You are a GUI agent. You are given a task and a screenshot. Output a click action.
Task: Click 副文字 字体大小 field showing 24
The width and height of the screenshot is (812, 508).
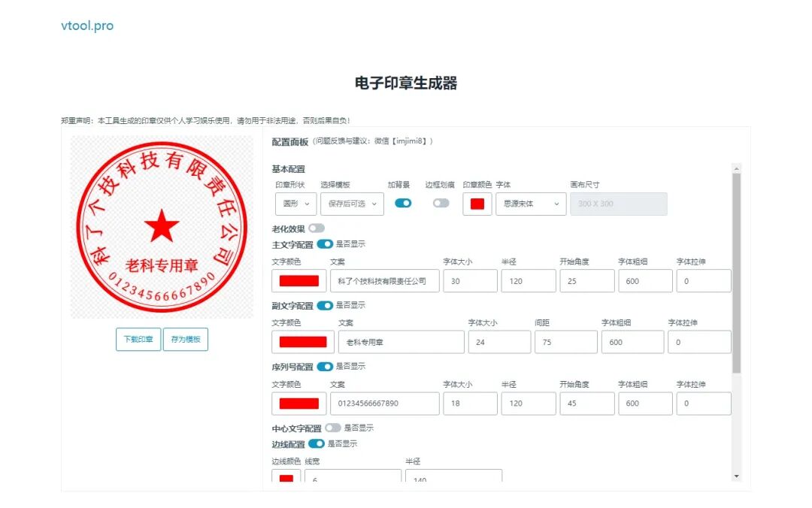tap(500, 342)
